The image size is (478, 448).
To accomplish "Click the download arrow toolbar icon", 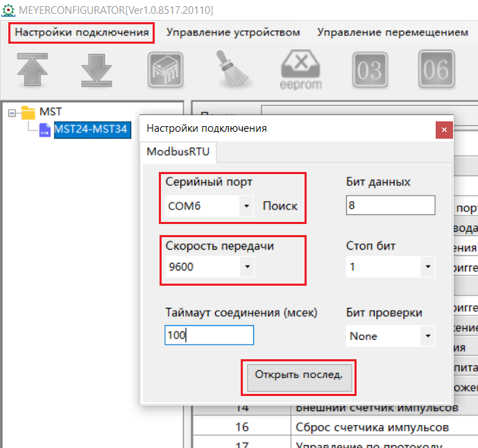I will tap(97, 69).
